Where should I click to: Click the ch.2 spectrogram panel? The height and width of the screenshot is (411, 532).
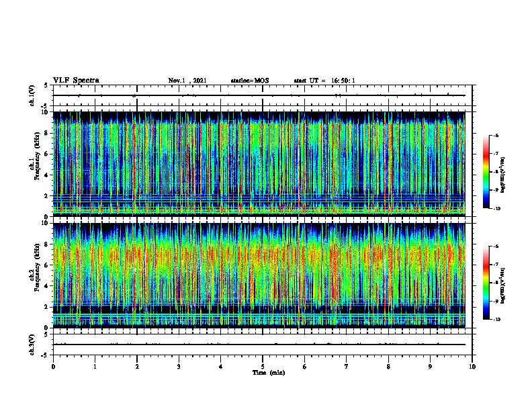pos(259,275)
